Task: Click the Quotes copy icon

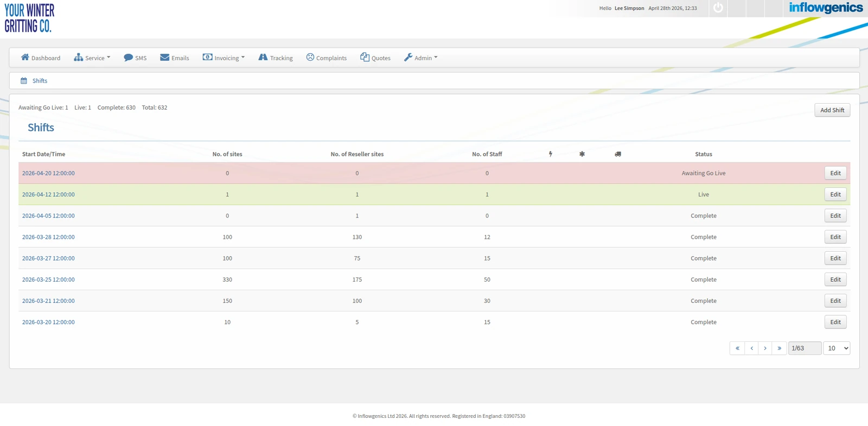Action: tap(365, 57)
